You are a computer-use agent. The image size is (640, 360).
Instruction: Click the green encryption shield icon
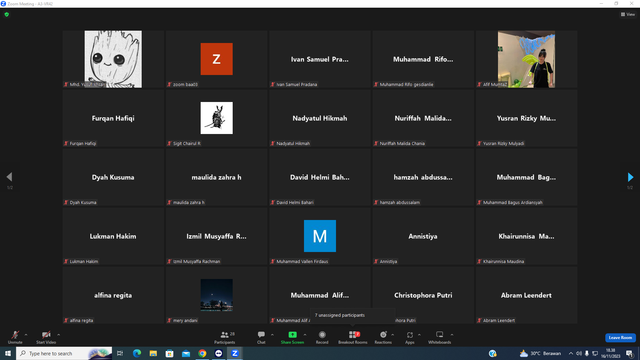coord(7,14)
